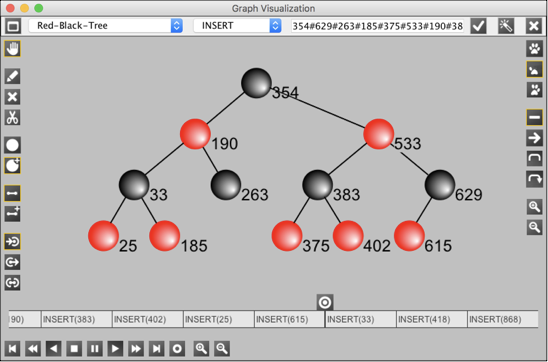Select the add edge tool
This screenshot has height=362, width=548.
(12, 193)
